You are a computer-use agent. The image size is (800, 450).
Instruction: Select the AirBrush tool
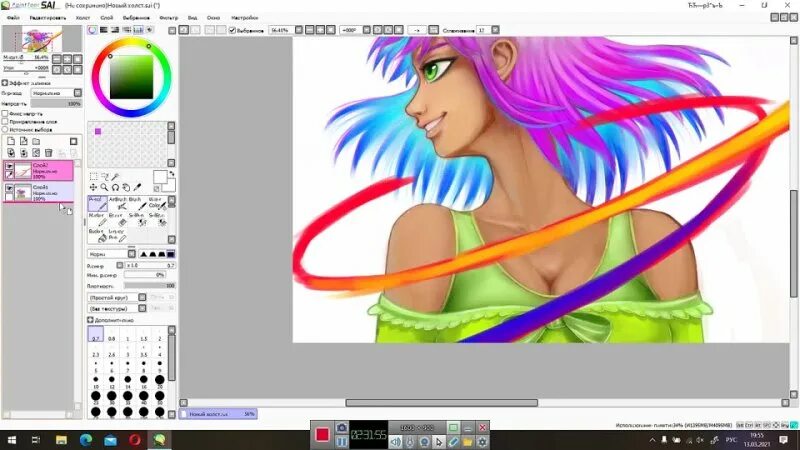click(x=117, y=203)
